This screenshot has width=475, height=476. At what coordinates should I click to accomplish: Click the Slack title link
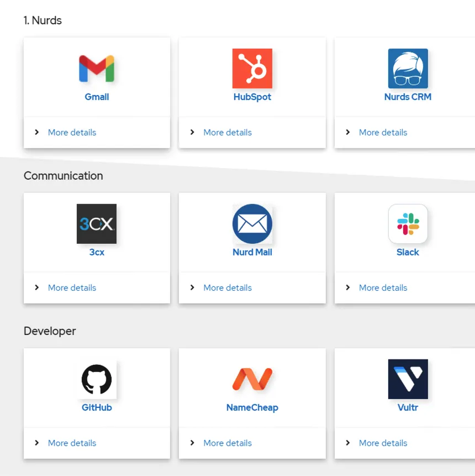pyautogui.click(x=408, y=252)
